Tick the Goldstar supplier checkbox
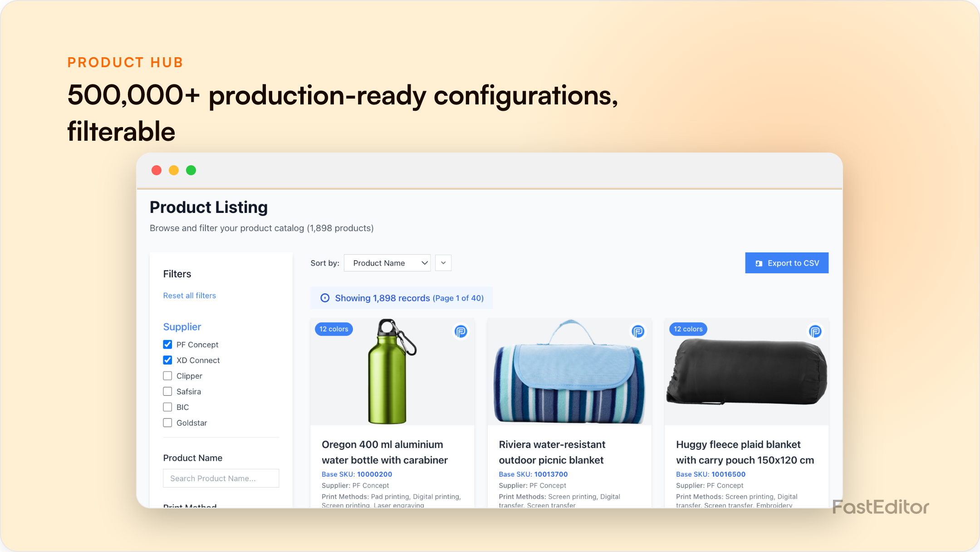The height and width of the screenshot is (552, 980). click(167, 423)
